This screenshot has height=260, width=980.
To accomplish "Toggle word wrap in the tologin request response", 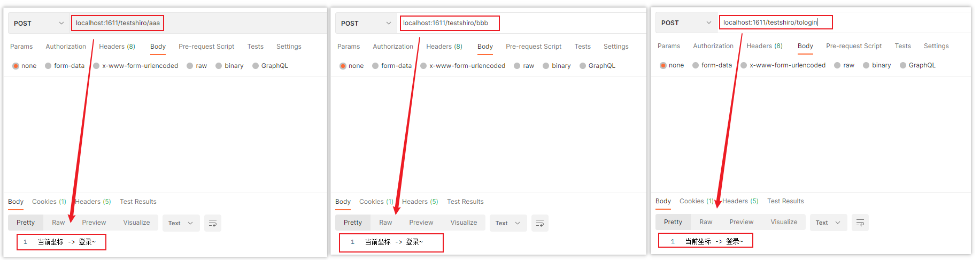I will pos(860,223).
